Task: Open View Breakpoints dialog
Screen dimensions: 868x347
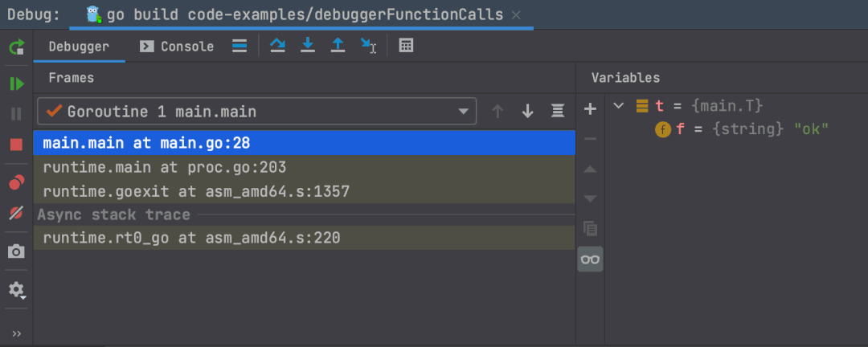Action: tap(16, 182)
